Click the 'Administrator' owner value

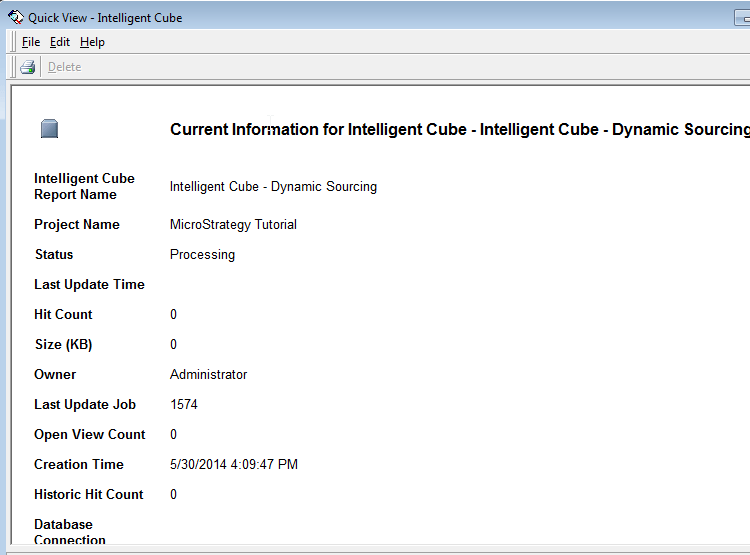pyautogui.click(x=208, y=375)
